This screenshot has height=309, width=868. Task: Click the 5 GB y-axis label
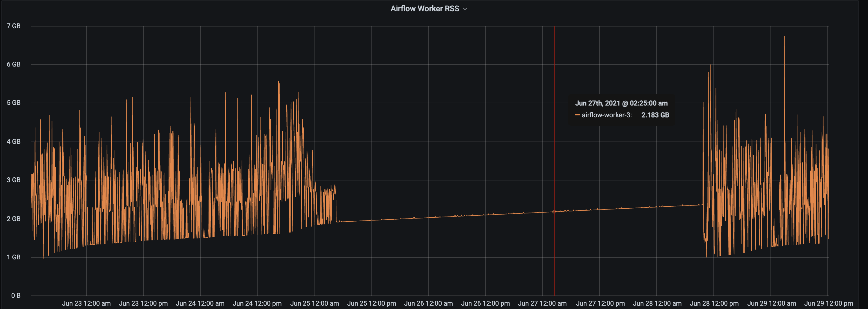pyautogui.click(x=14, y=103)
